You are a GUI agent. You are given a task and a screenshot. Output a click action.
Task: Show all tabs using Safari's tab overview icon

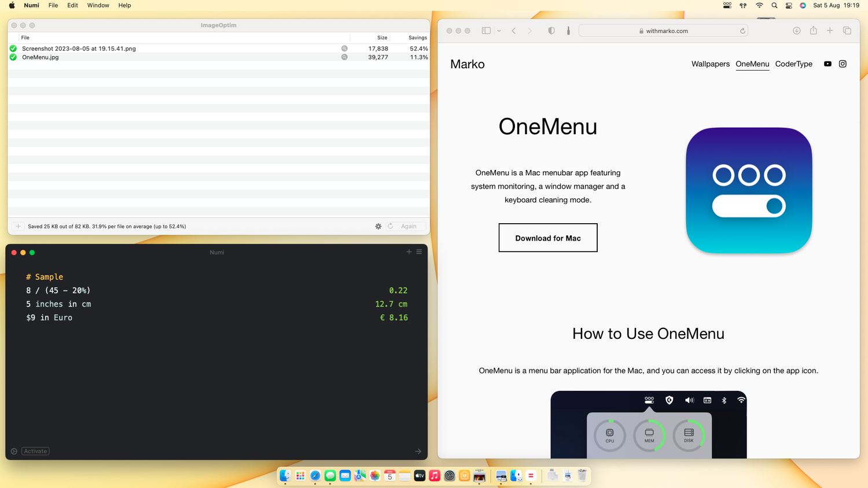[x=846, y=30]
